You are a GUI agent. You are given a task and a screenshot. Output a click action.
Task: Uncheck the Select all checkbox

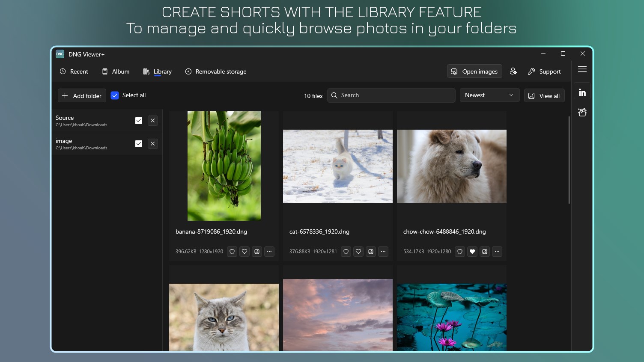(115, 95)
